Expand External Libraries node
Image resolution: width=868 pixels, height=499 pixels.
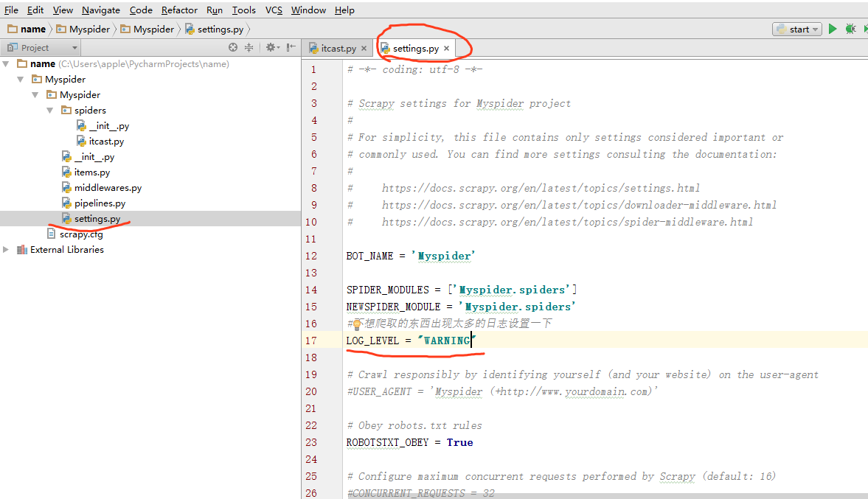(x=6, y=249)
